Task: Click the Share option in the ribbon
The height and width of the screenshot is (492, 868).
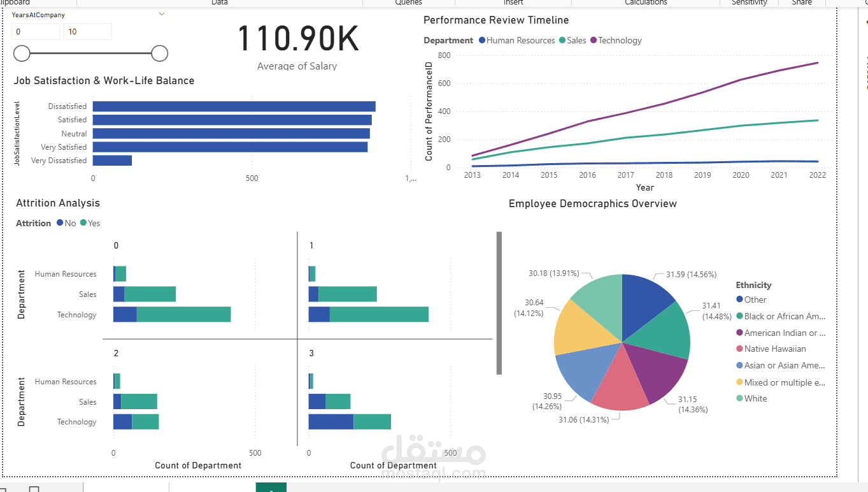Action: (x=801, y=3)
